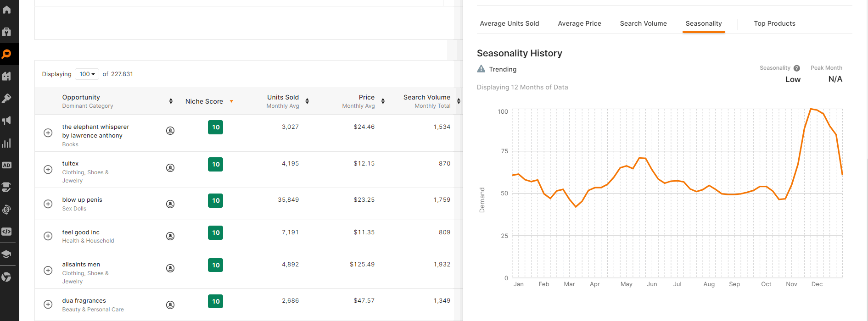Select the Seasonality tab
The image size is (868, 321).
coord(704,23)
